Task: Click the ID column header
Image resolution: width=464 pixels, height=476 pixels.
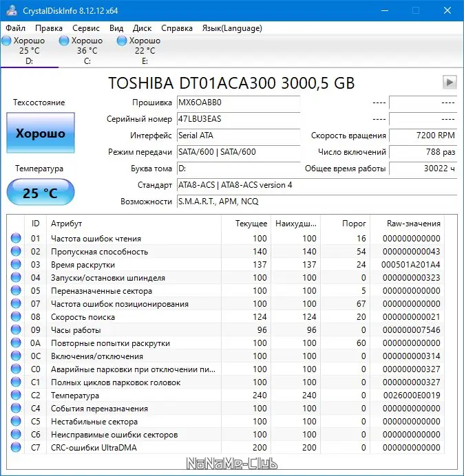Action: (x=35, y=224)
